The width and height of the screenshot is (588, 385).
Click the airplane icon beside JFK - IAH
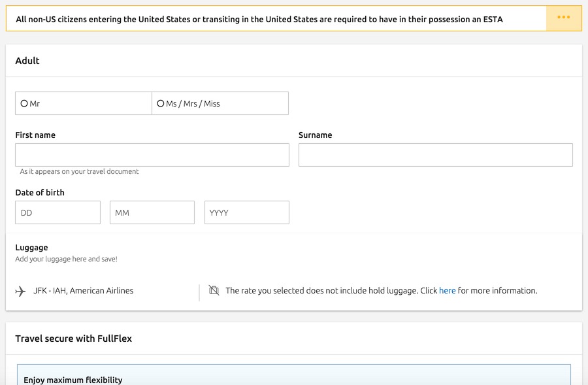click(20, 291)
